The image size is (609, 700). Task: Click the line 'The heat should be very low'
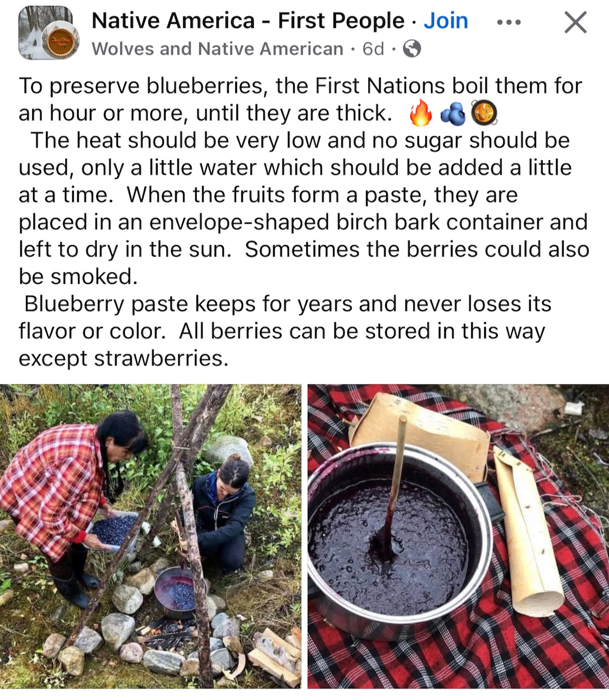[x=300, y=141]
